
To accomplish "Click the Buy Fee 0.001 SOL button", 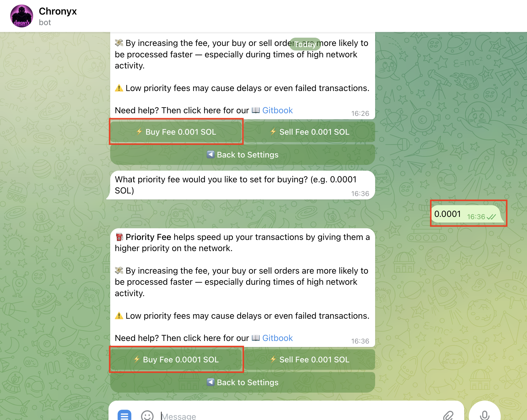I will (x=176, y=132).
